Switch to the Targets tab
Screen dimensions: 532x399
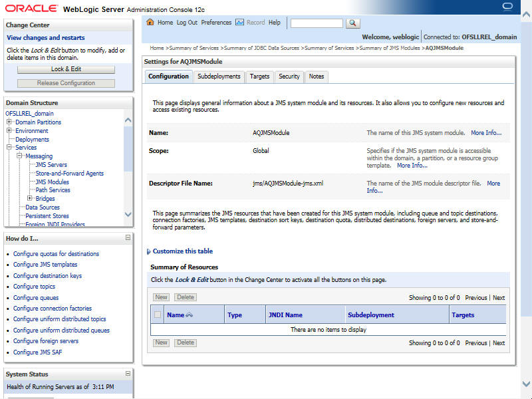259,76
